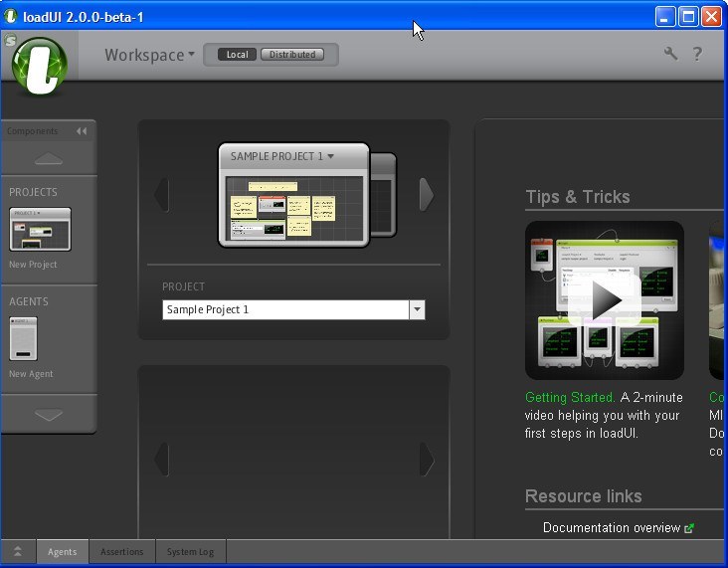Viewport: 728px width, 568px height.
Task: Open the Documentation overview link
Action: click(612, 528)
